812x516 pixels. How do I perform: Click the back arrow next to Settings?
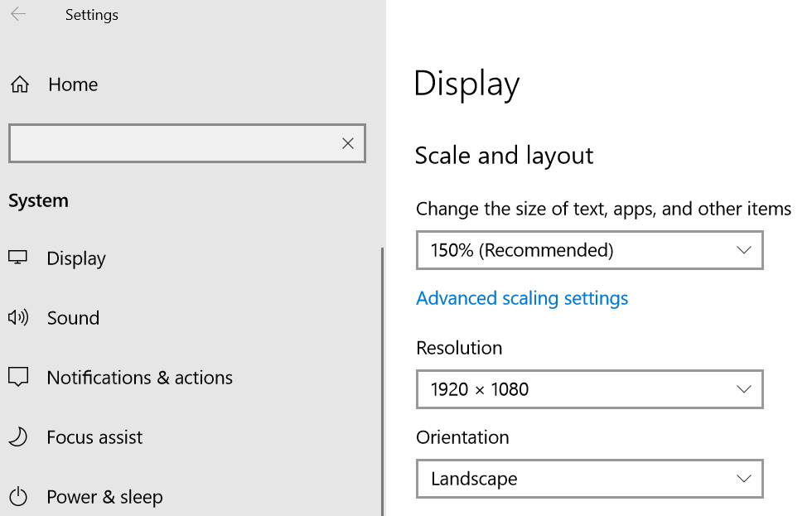click(18, 15)
